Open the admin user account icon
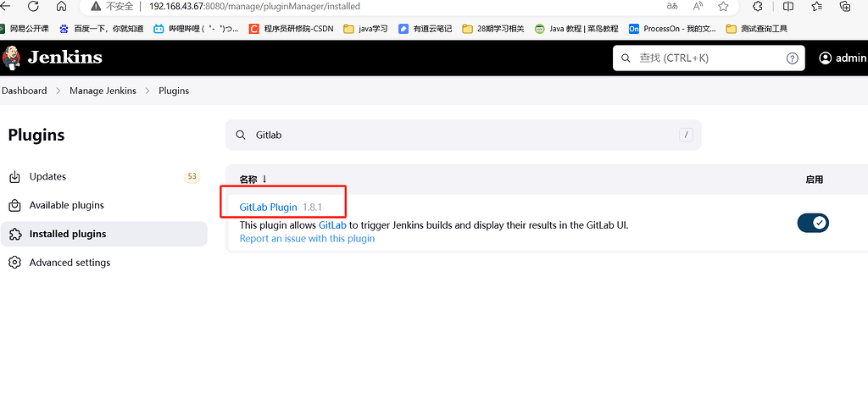The image size is (868, 399). [x=826, y=58]
